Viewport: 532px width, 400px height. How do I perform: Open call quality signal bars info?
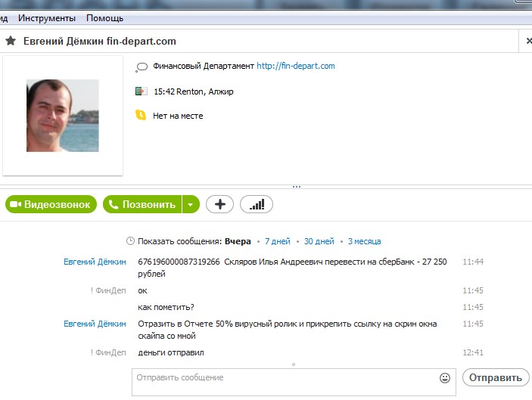[257, 204]
